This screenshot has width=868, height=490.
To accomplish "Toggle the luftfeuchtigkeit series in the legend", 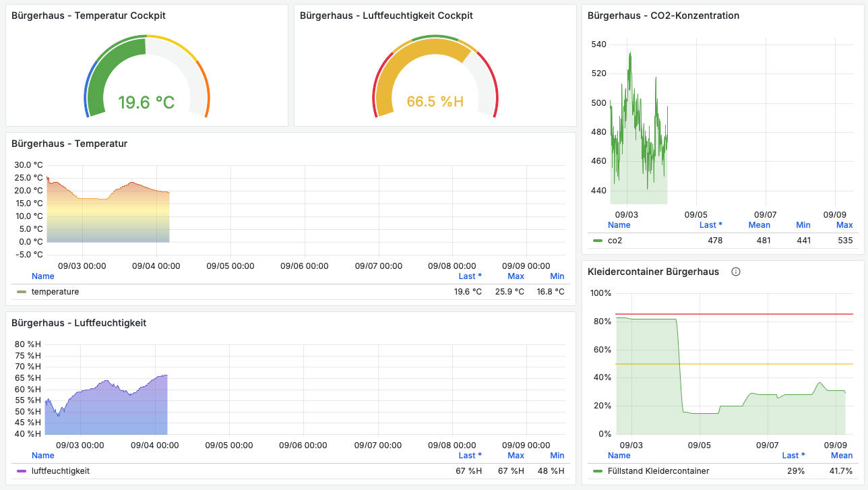I will pyautogui.click(x=61, y=471).
